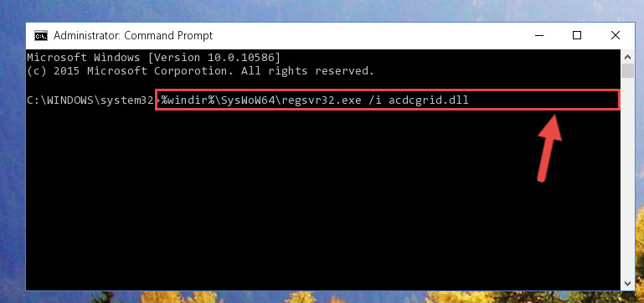Minimize the Command Prompt window
644x303 pixels.
(539, 36)
